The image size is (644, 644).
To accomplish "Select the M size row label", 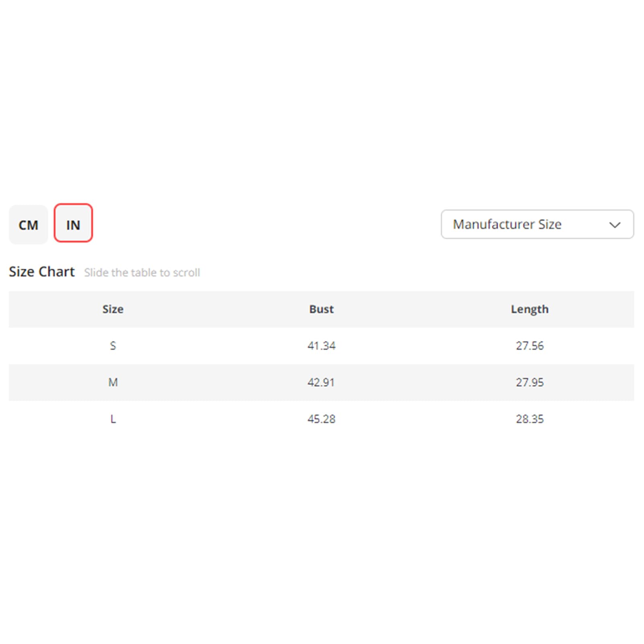I will tap(113, 382).
